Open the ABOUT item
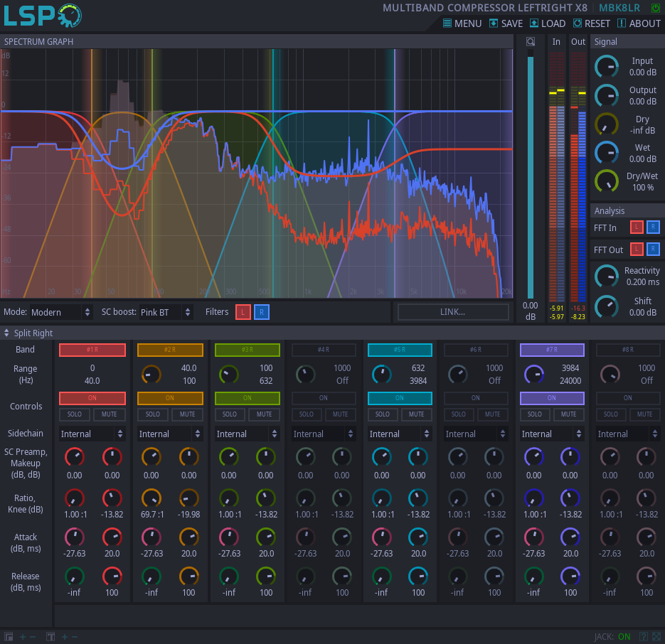The height and width of the screenshot is (644, 665). coord(639,23)
